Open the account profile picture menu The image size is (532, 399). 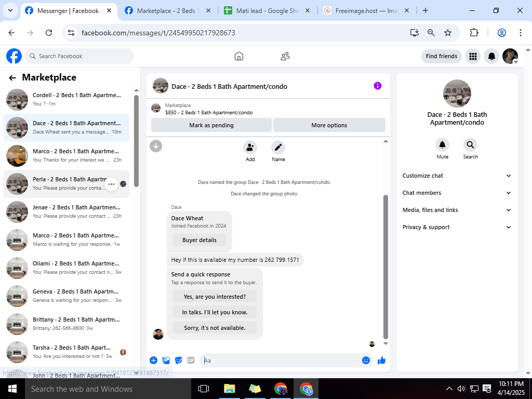[510, 56]
